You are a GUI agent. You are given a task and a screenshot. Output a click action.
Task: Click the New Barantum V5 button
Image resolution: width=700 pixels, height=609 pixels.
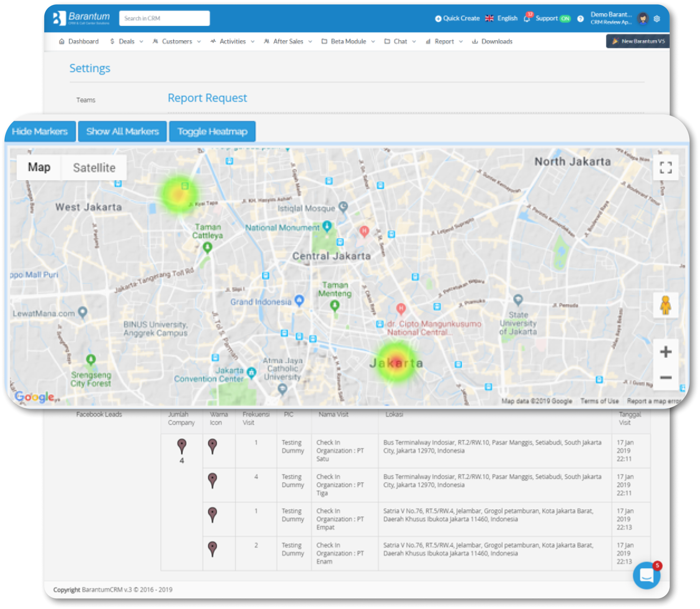point(629,40)
